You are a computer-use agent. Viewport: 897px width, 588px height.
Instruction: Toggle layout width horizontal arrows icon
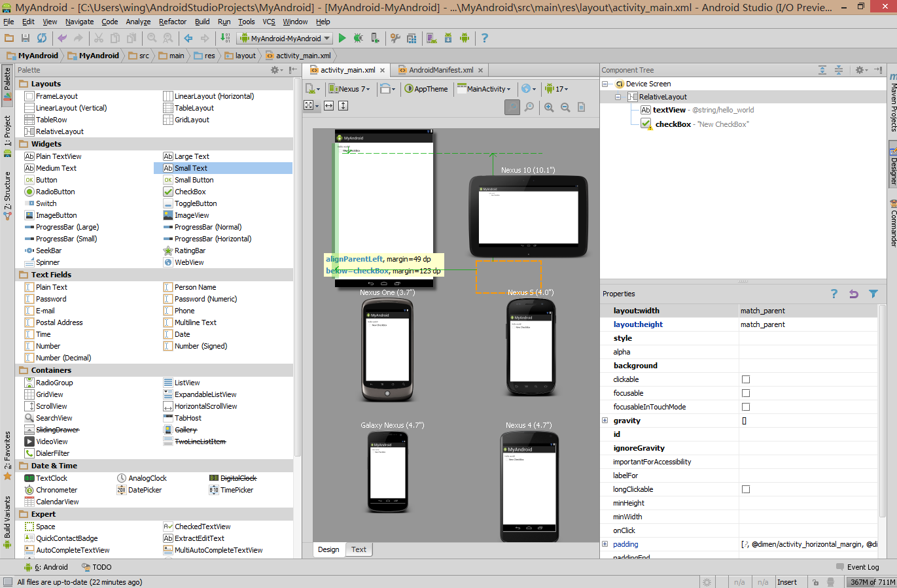pyautogui.click(x=328, y=105)
